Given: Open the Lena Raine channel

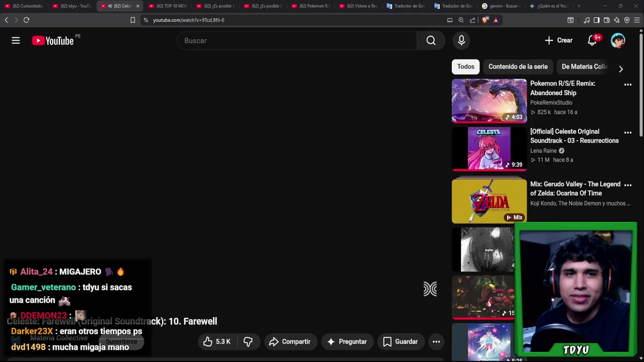Looking at the screenshot, I should coord(543,151).
